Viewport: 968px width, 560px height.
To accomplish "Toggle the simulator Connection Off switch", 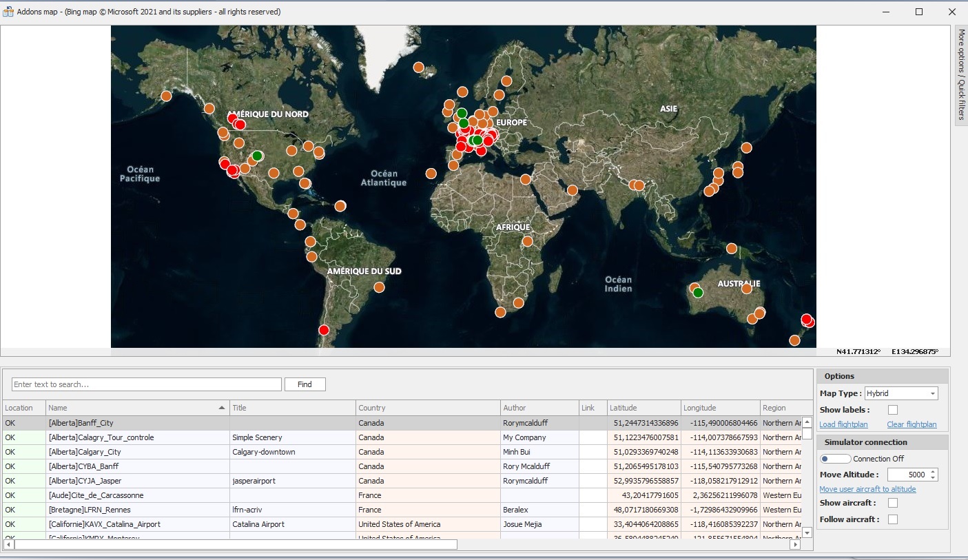I will coord(835,459).
